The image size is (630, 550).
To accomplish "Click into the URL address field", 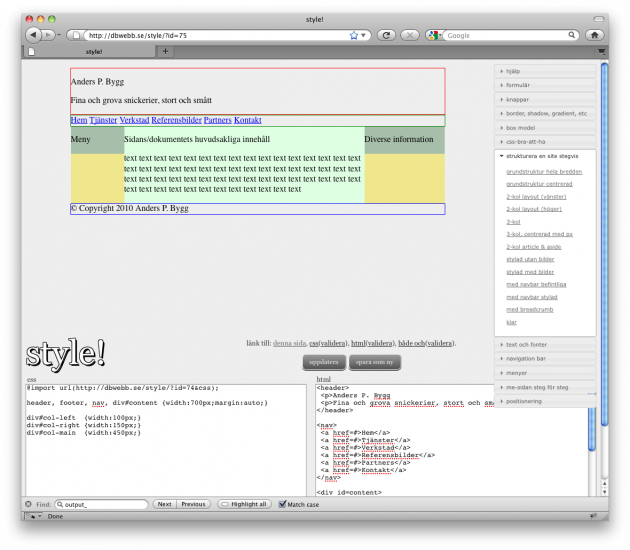I will tap(217, 35).
